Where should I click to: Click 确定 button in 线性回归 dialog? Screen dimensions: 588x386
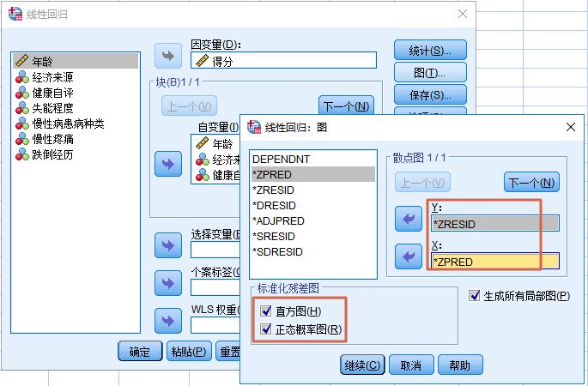tap(140, 351)
